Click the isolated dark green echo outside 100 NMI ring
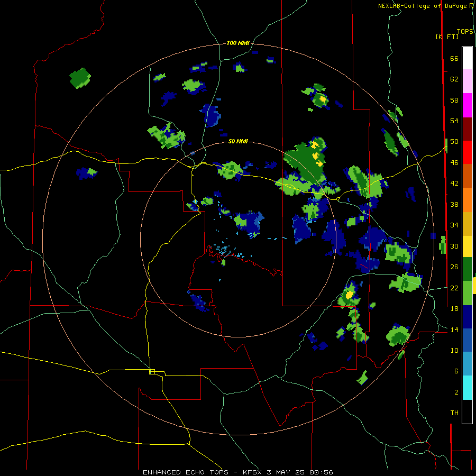476x476 pixels. point(80,78)
